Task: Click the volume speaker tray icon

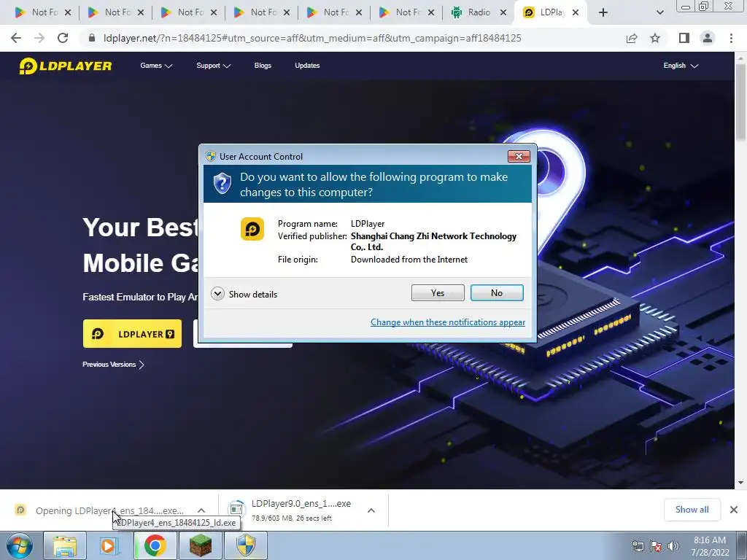Action: (x=673, y=546)
